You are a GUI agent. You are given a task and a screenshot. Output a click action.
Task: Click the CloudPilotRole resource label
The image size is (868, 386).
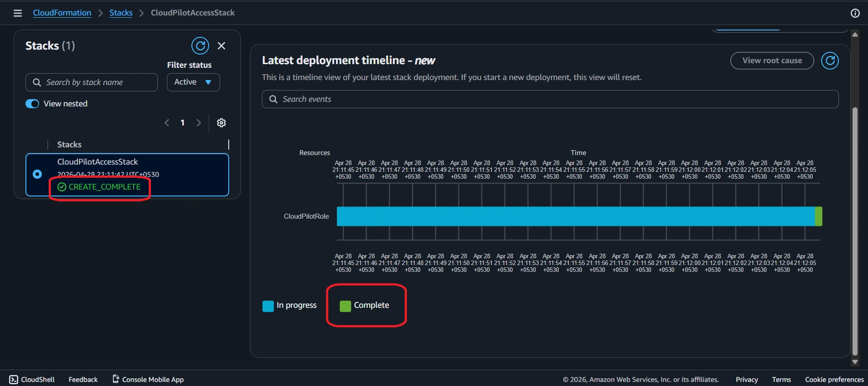pyautogui.click(x=306, y=216)
